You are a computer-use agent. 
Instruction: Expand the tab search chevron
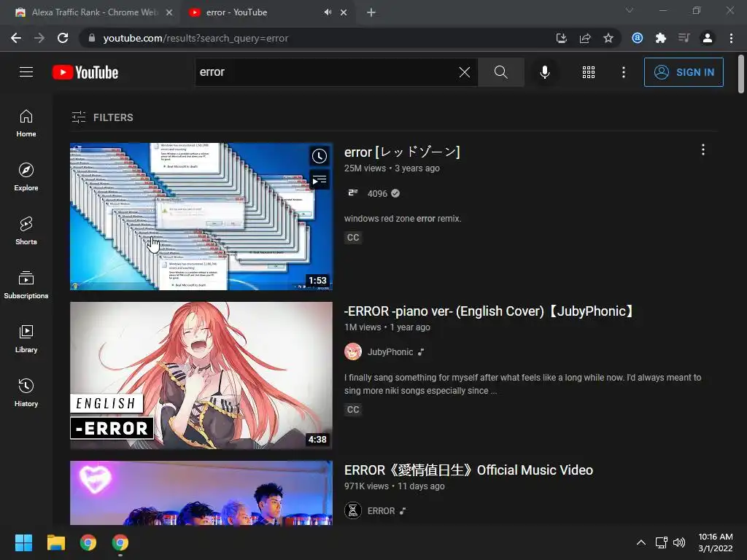pos(630,10)
